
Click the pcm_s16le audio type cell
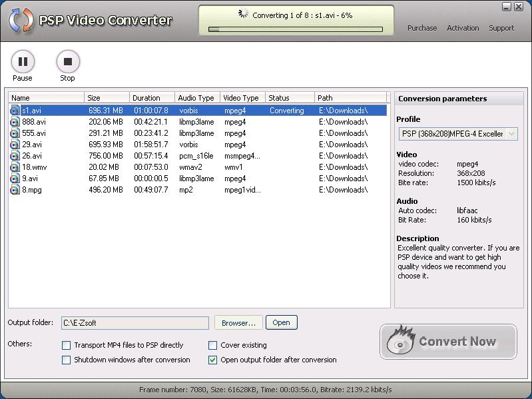[196, 156]
